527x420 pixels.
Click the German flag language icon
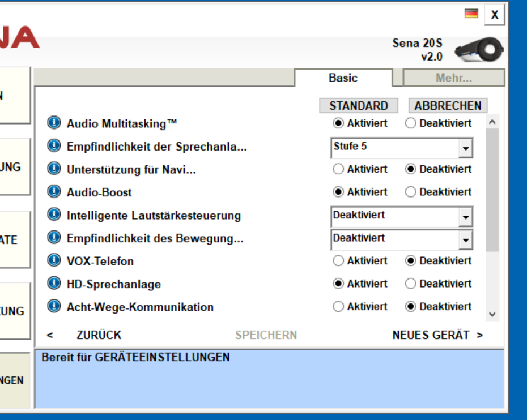471,14
